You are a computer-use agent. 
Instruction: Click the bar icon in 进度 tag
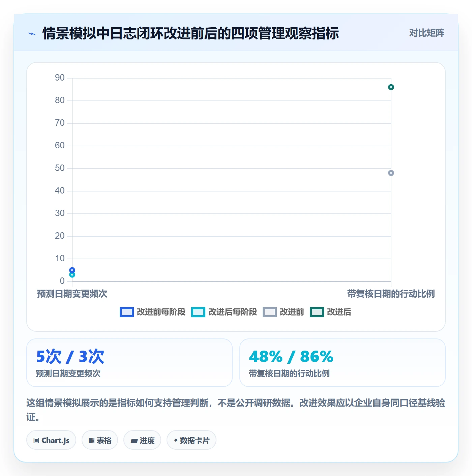134,441
